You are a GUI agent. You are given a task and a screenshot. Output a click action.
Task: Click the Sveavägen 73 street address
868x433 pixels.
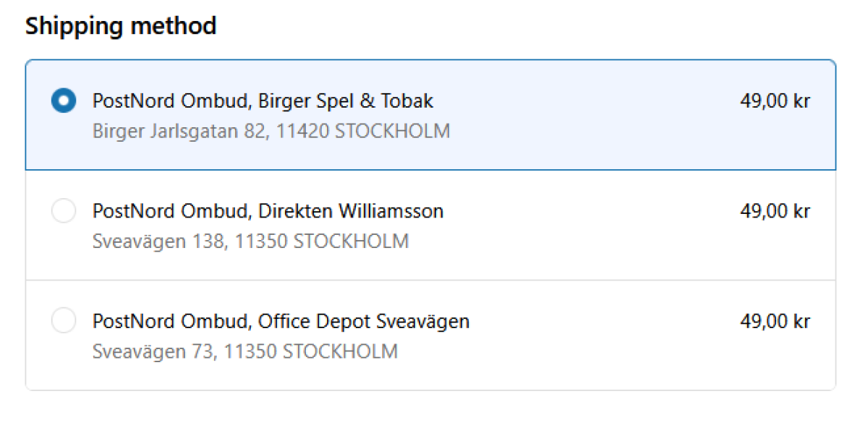(153, 352)
